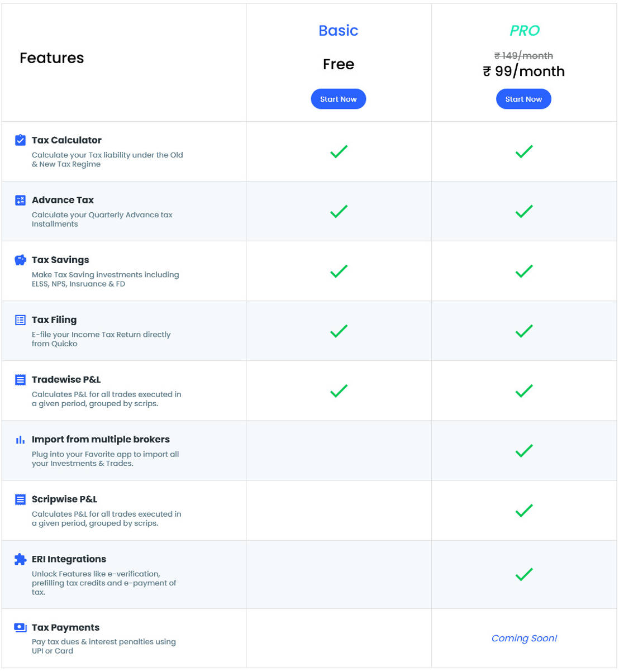Viewport: 619px width, 672px height.
Task: Click the Import from multiple brokers chart icon
Action: 20,440
